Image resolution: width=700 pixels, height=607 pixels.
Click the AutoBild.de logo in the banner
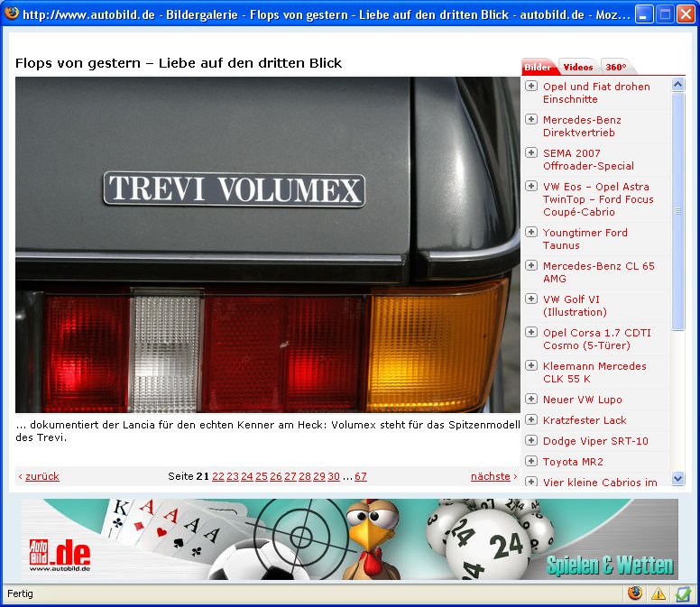(x=60, y=555)
